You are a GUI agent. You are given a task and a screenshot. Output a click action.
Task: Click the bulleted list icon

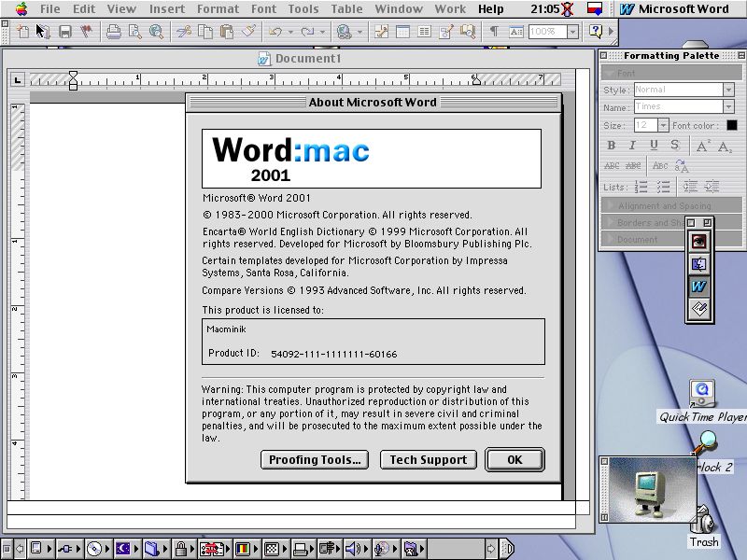(x=663, y=187)
